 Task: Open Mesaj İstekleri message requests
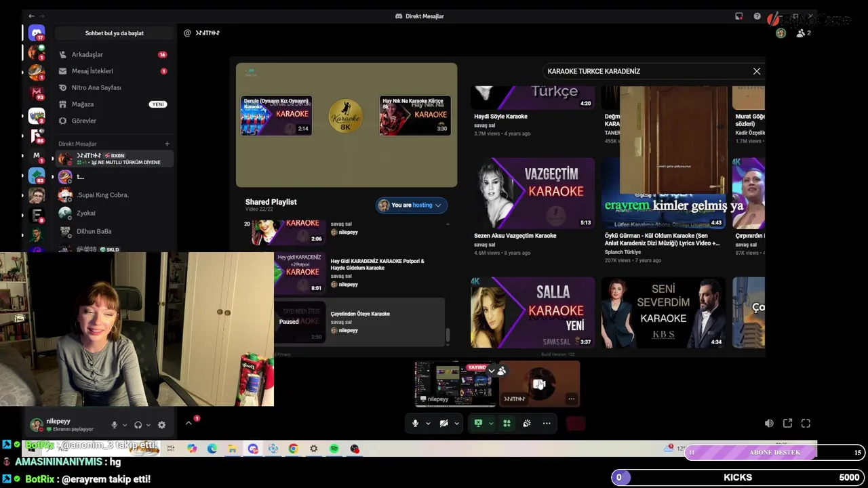click(x=114, y=71)
